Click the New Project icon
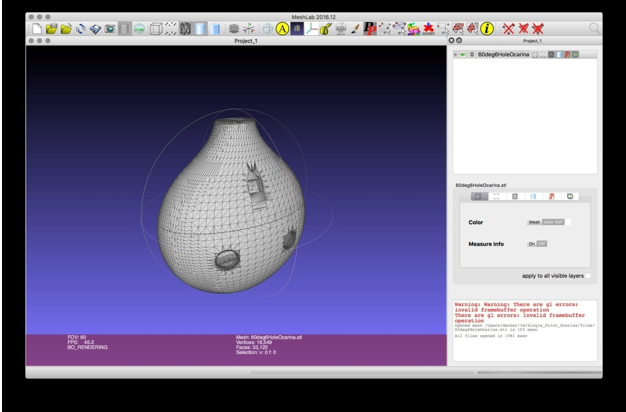This screenshot has width=626, height=412. (x=35, y=30)
